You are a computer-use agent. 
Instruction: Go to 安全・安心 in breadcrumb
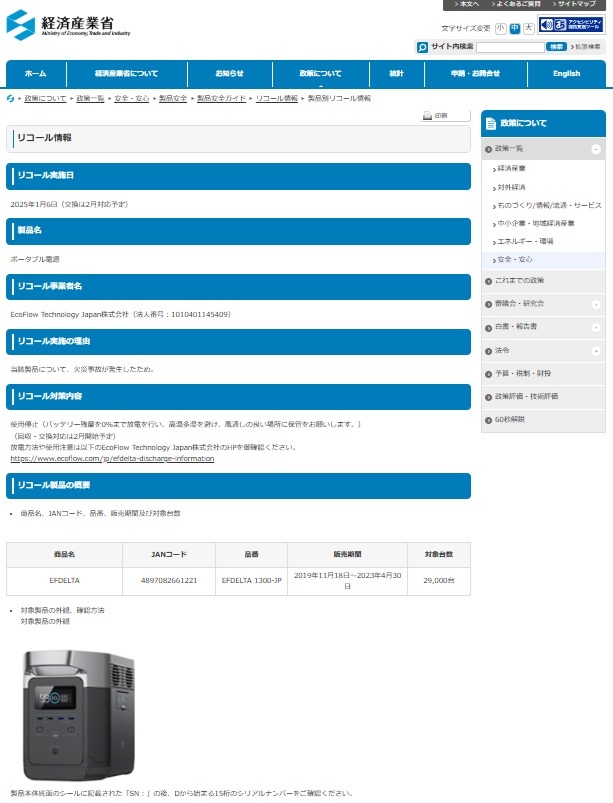coord(132,98)
